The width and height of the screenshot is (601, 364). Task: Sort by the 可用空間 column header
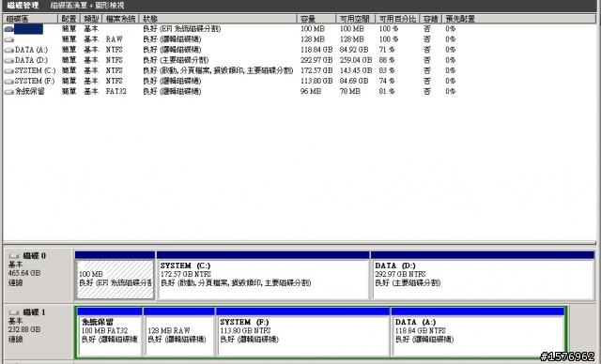(356, 19)
